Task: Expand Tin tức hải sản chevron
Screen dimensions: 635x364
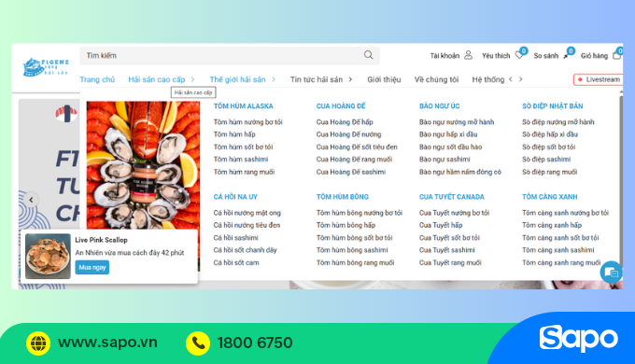Action: 350,79
